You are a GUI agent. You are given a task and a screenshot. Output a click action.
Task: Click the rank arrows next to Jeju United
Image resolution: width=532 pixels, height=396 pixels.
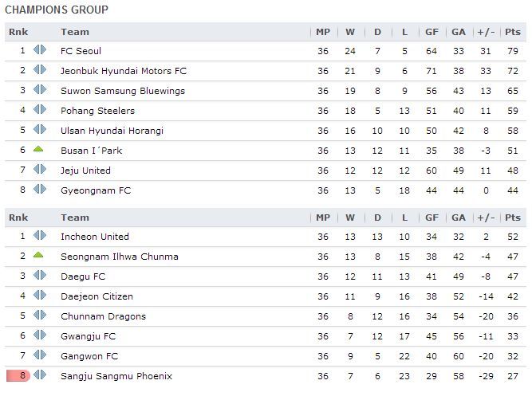tap(40, 169)
